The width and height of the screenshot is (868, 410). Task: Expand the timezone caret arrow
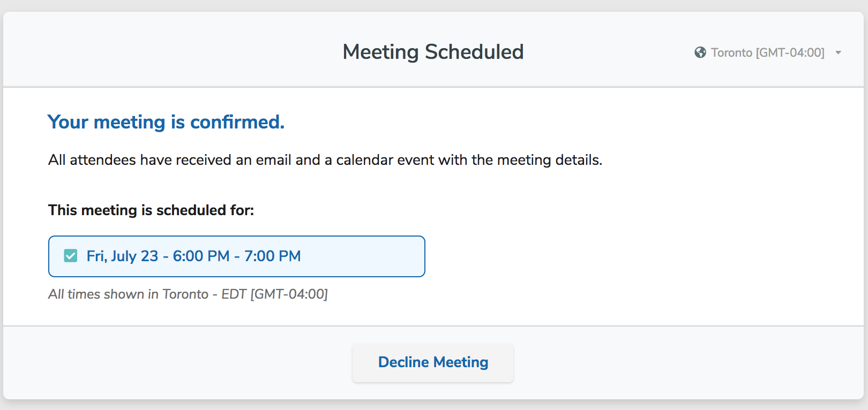(x=839, y=52)
